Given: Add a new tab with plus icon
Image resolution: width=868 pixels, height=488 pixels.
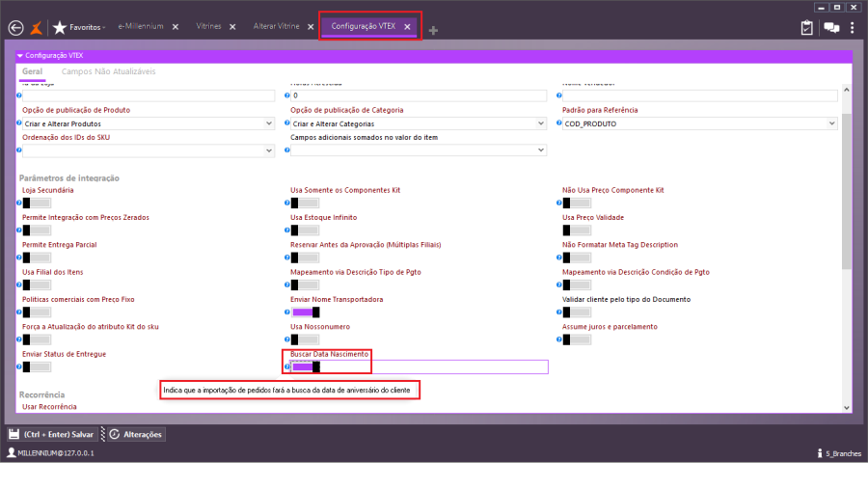Looking at the screenshot, I should click(433, 31).
